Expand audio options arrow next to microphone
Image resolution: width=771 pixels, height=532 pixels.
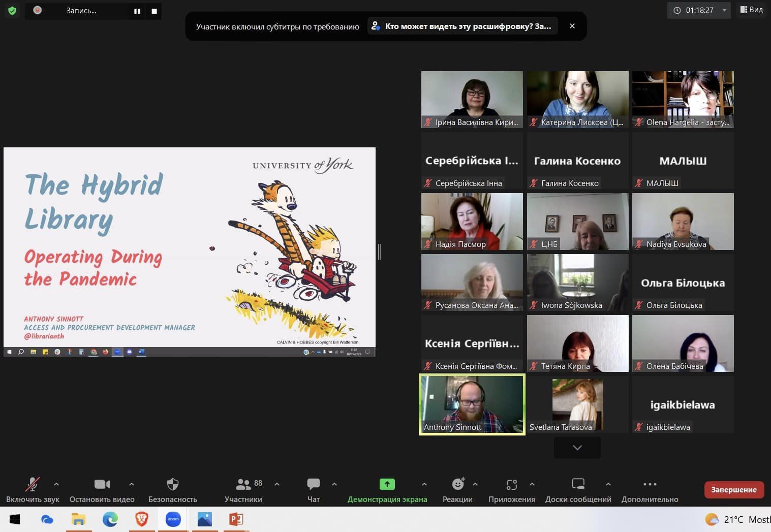56,484
